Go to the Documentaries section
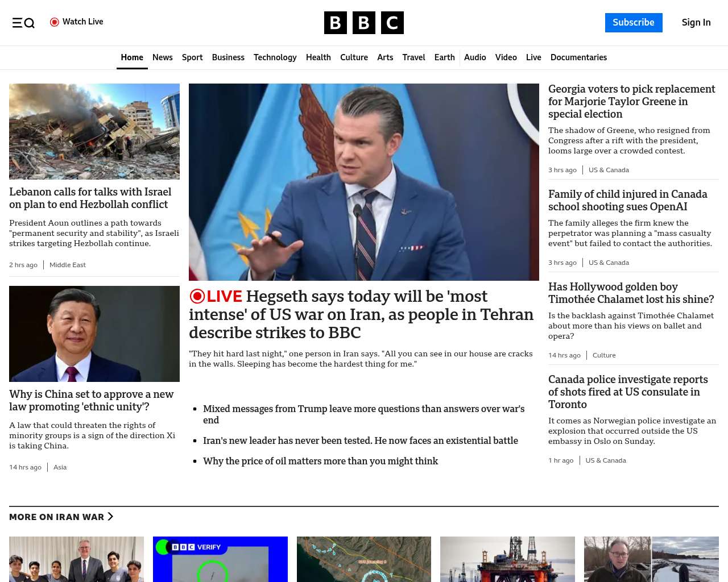Screen dimensions: 728x582 578,57
